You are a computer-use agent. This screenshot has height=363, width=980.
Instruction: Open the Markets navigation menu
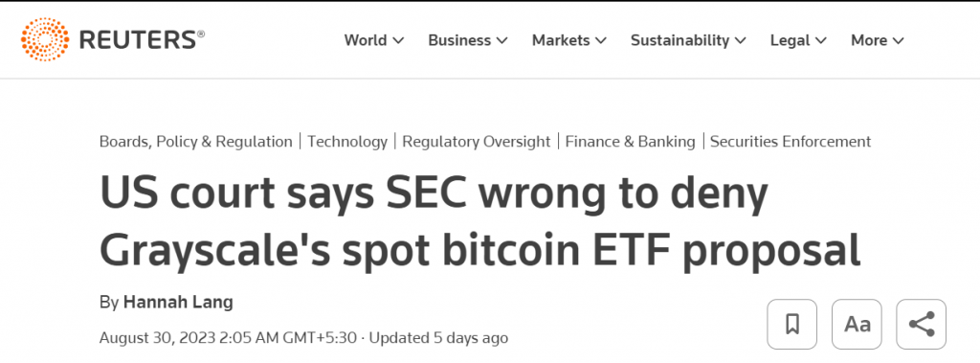point(569,40)
